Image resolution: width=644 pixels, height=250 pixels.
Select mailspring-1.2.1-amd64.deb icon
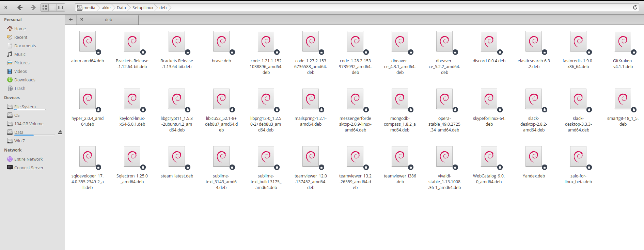(311, 99)
